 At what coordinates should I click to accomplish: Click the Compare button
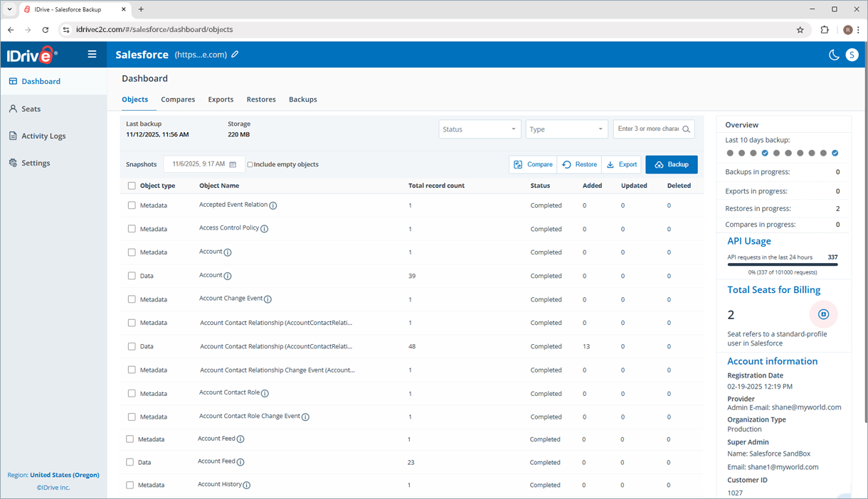tap(533, 164)
